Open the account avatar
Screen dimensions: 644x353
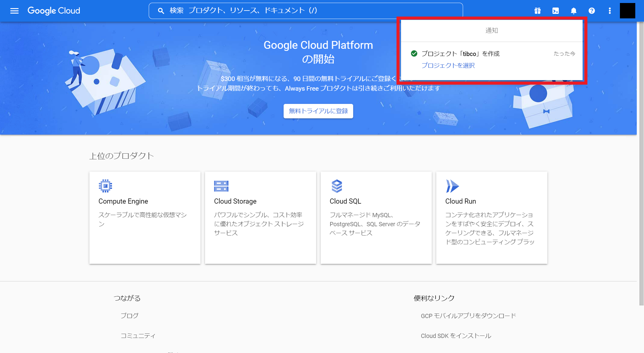coord(627,11)
